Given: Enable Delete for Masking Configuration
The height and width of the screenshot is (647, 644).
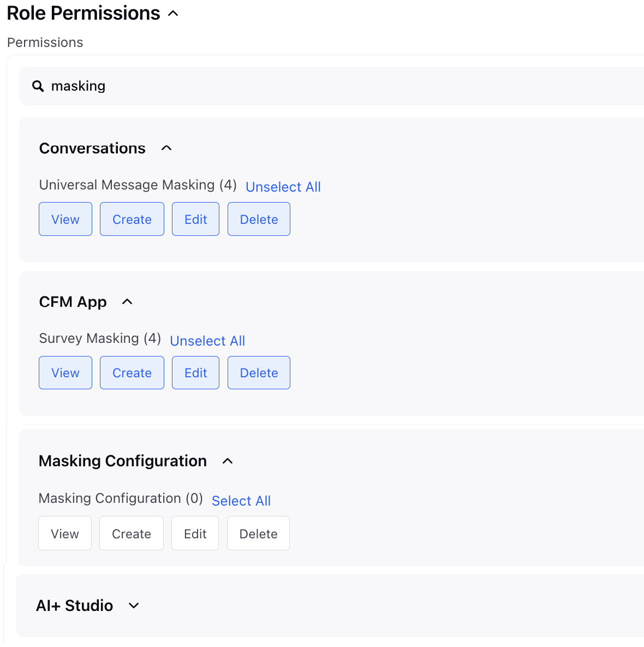Looking at the screenshot, I should click(258, 533).
